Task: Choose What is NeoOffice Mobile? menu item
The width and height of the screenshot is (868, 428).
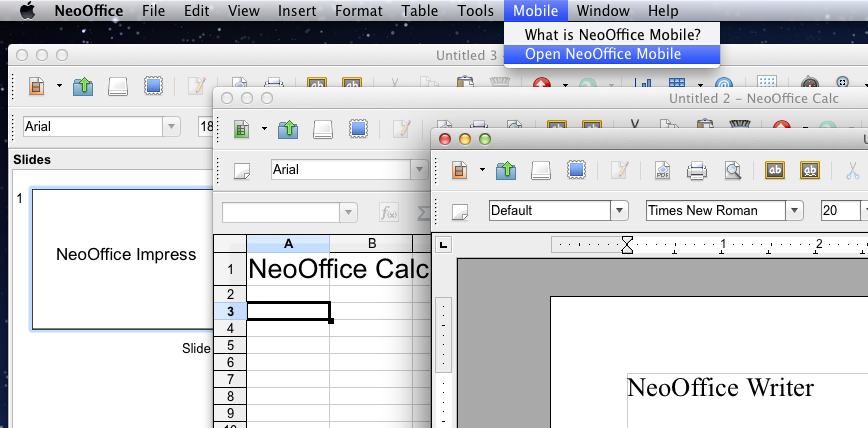Action: click(612, 35)
